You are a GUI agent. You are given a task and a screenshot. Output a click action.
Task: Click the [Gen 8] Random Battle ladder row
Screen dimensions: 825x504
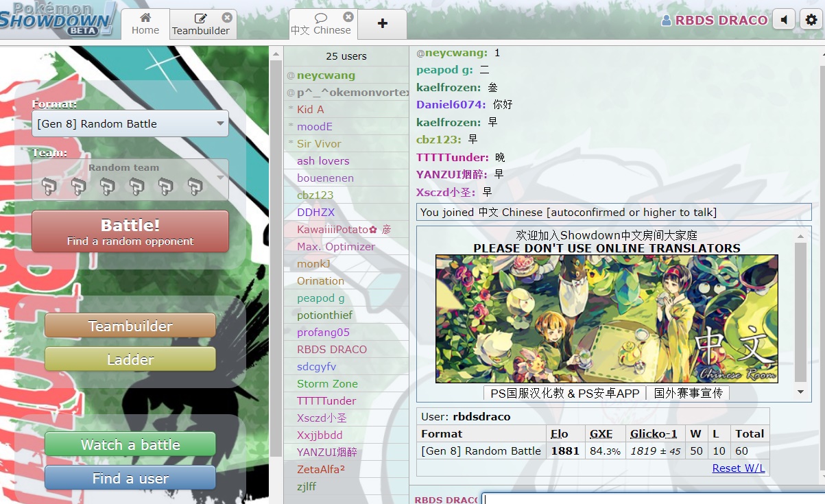tap(593, 451)
